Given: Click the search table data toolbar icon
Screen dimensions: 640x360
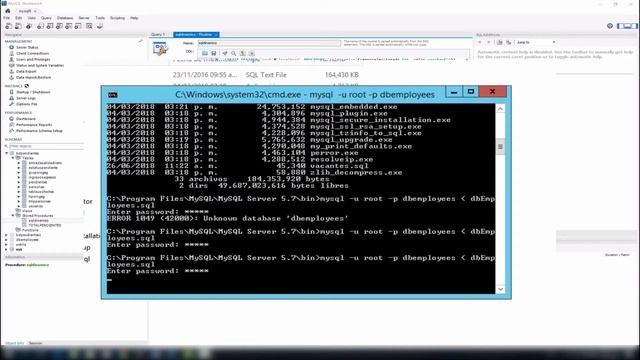Looking at the screenshot, I should tap(89, 26).
